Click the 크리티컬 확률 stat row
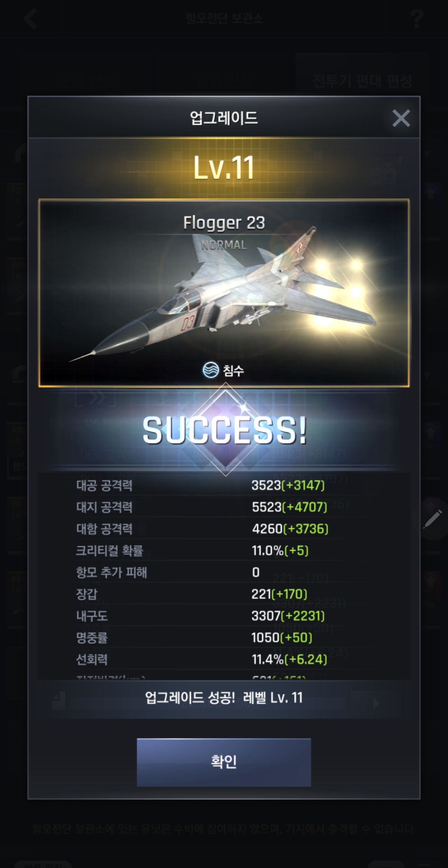 click(x=224, y=551)
